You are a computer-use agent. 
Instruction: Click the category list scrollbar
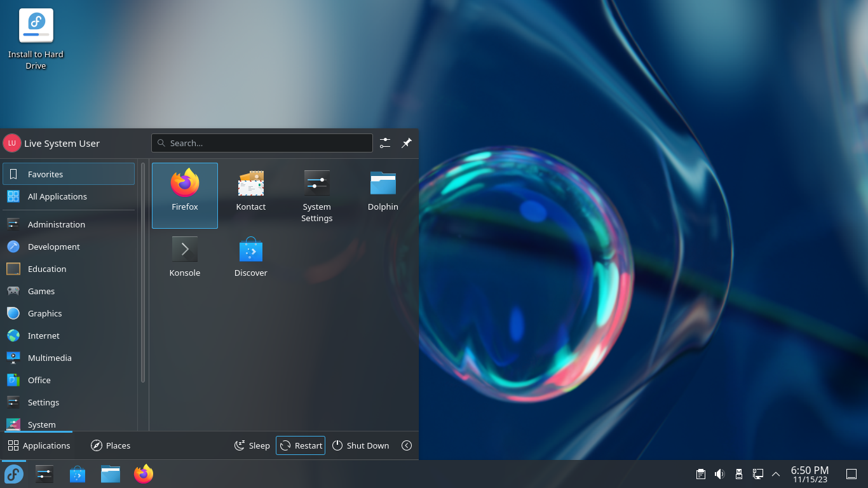pyautogui.click(x=143, y=273)
